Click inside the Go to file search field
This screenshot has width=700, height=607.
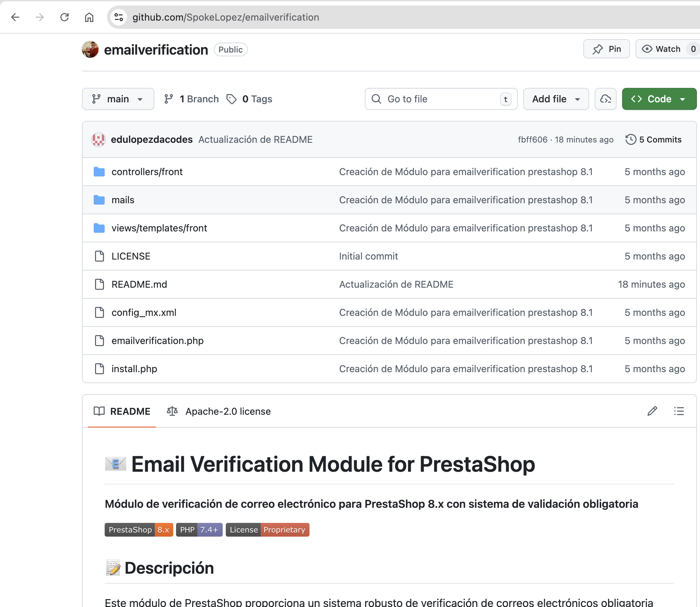[439, 99]
